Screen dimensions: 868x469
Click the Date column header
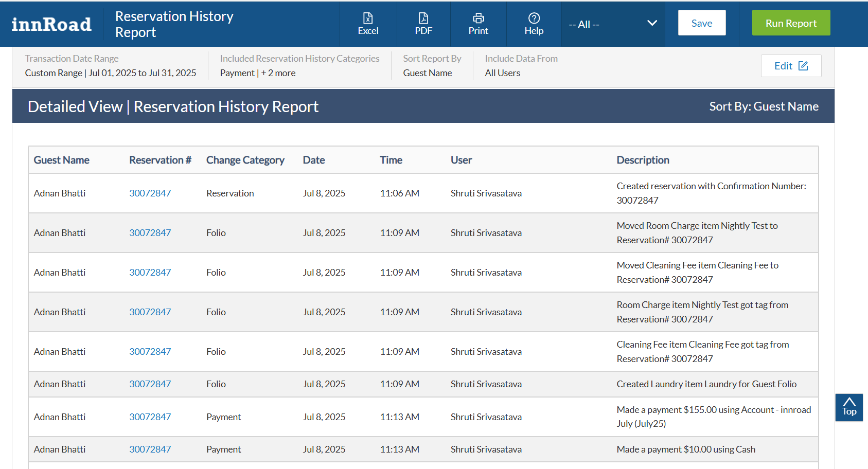(x=314, y=160)
